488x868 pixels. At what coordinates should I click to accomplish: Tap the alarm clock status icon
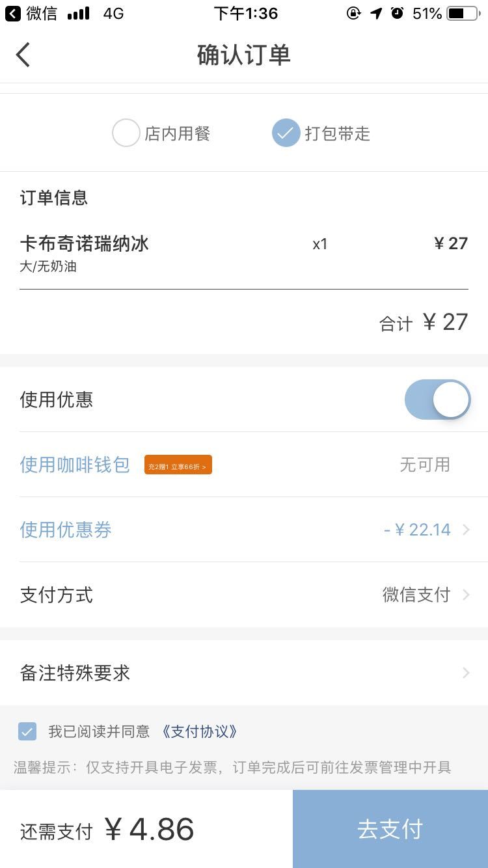[x=398, y=13]
